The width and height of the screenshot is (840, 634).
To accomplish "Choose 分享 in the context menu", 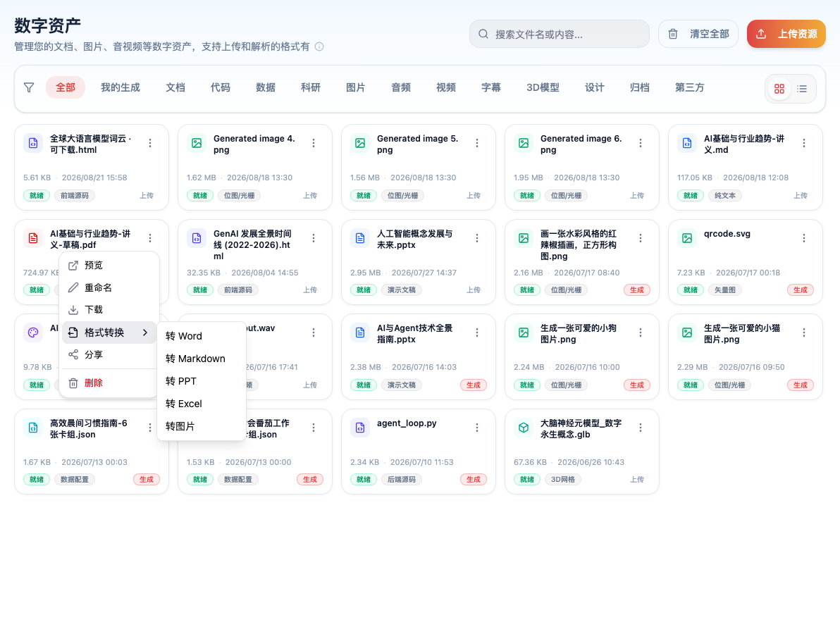I will (109, 354).
